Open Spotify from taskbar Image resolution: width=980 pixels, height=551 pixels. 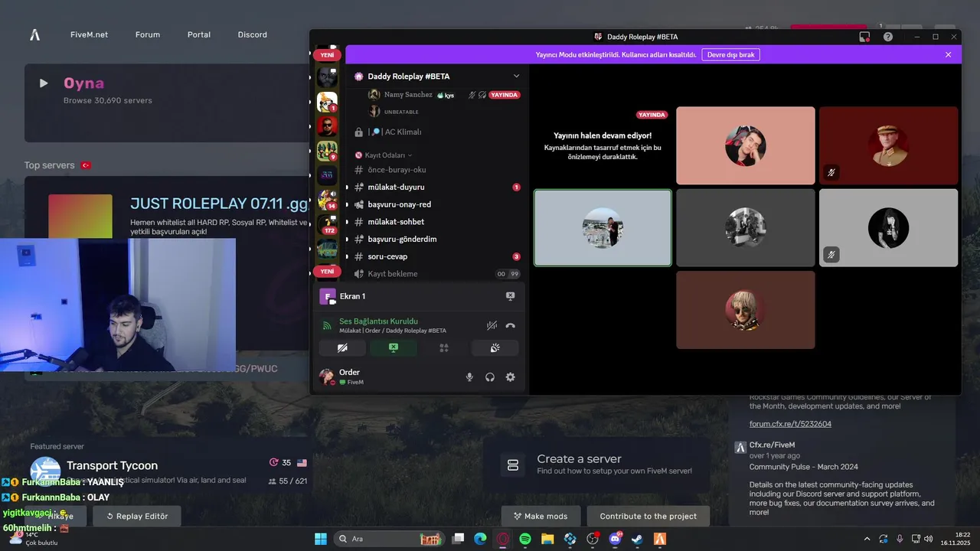click(x=525, y=539)
